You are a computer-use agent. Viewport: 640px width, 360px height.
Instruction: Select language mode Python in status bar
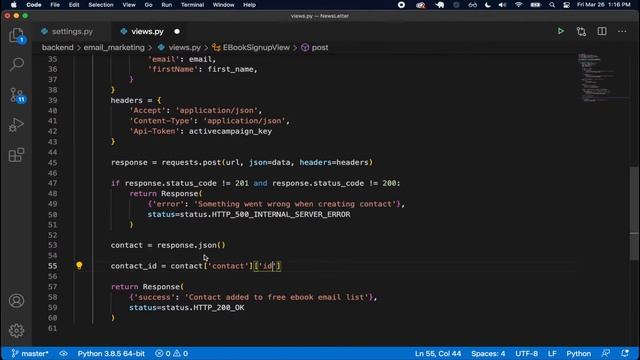(578, 353)
